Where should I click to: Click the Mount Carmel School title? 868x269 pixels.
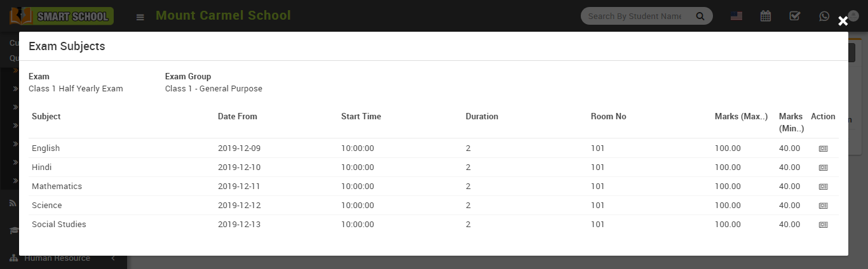pyautogui.click(x=223, y=15)
